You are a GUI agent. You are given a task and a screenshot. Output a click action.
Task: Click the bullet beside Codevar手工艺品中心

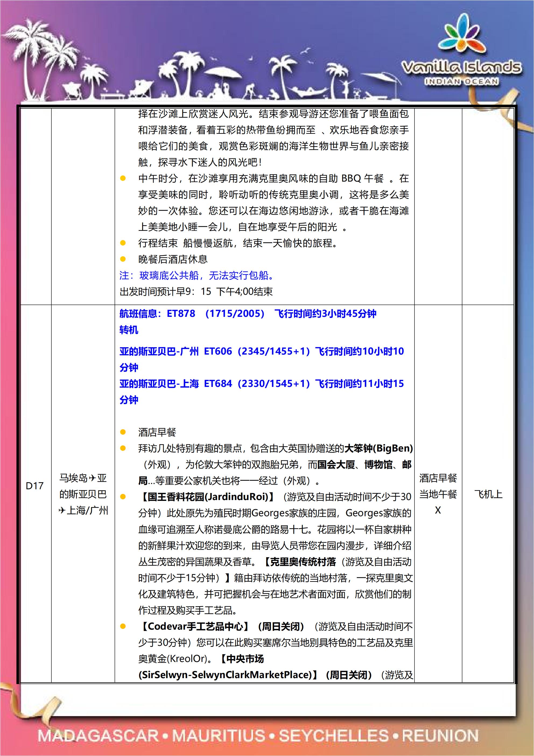(123, 626)
